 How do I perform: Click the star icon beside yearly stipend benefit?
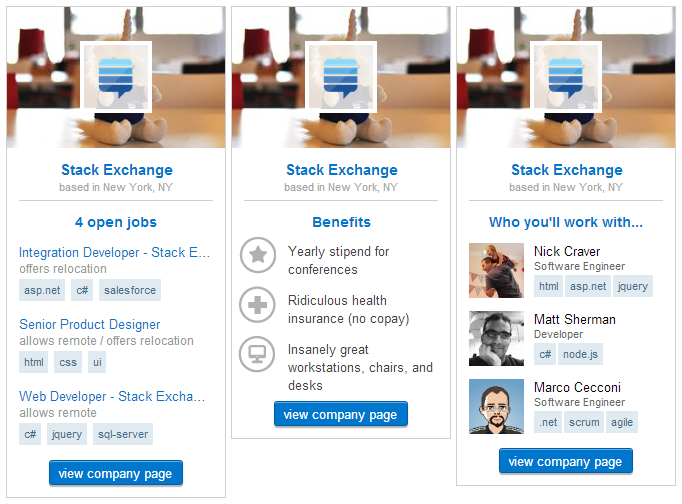258,255
